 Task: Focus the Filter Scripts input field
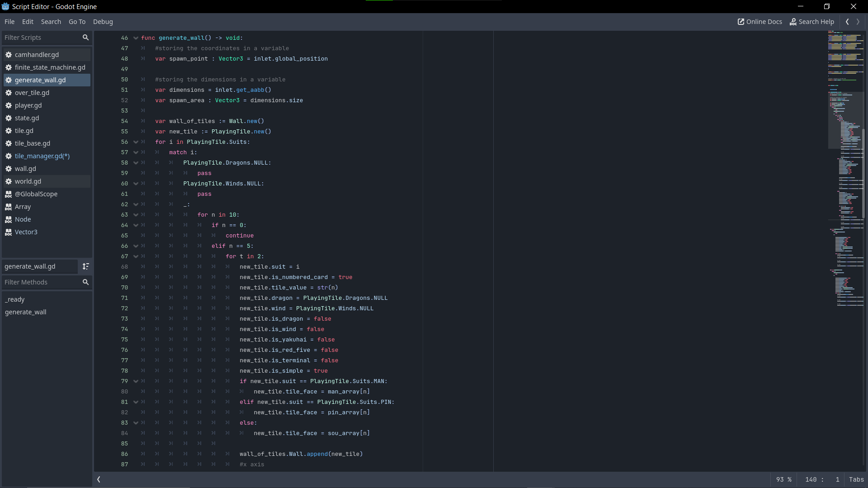click(x=41, y=38)
